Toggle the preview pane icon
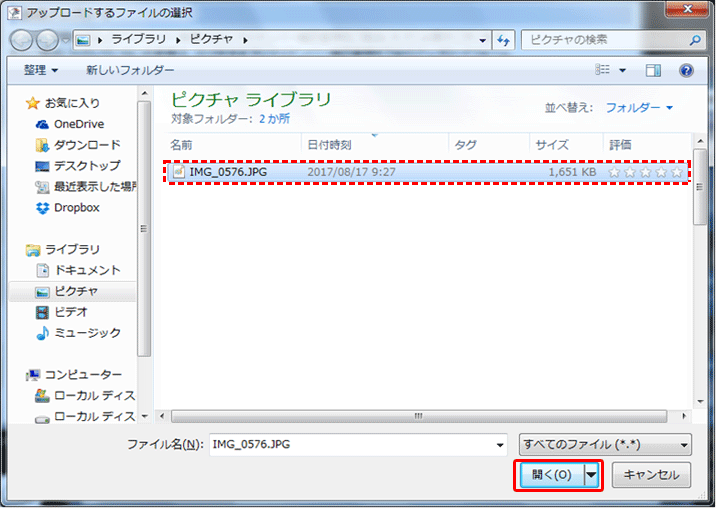 pos(653,70)
